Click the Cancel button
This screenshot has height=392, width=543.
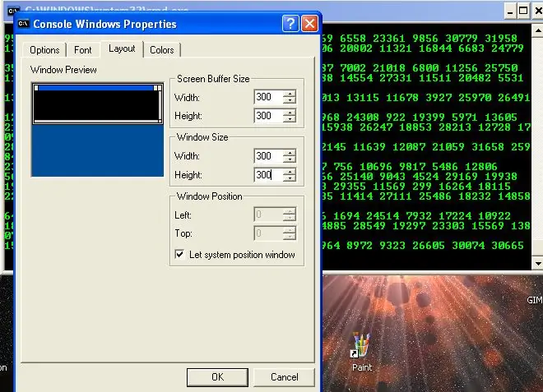[x=285, y=377]
